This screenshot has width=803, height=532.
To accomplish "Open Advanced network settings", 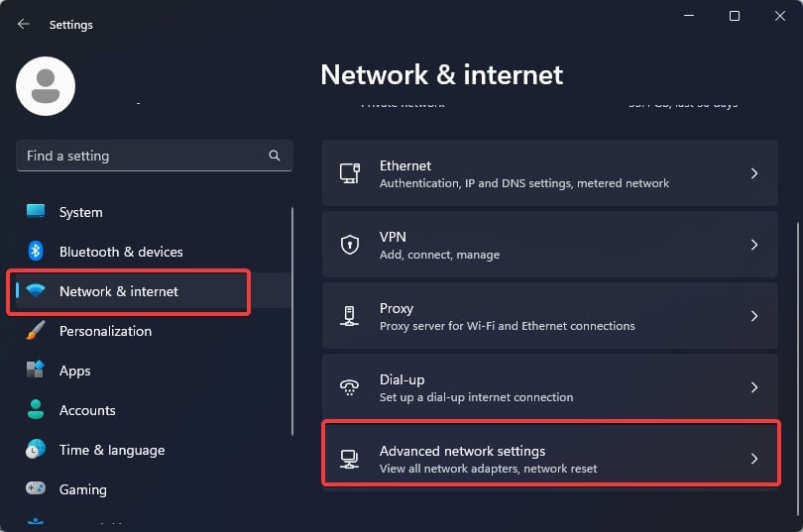I will [x=550, y=459].
